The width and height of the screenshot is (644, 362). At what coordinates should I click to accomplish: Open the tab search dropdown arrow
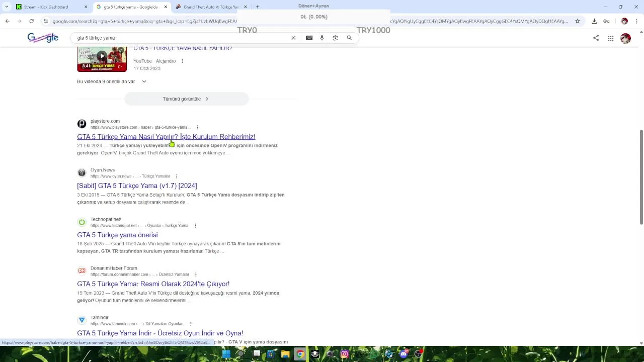coord(7,7)
